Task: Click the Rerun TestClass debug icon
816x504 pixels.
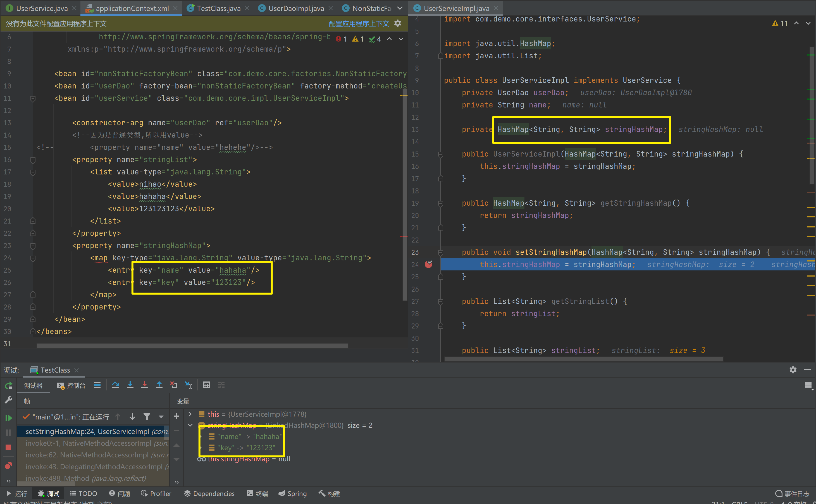Action: click(x=8, y=386)
